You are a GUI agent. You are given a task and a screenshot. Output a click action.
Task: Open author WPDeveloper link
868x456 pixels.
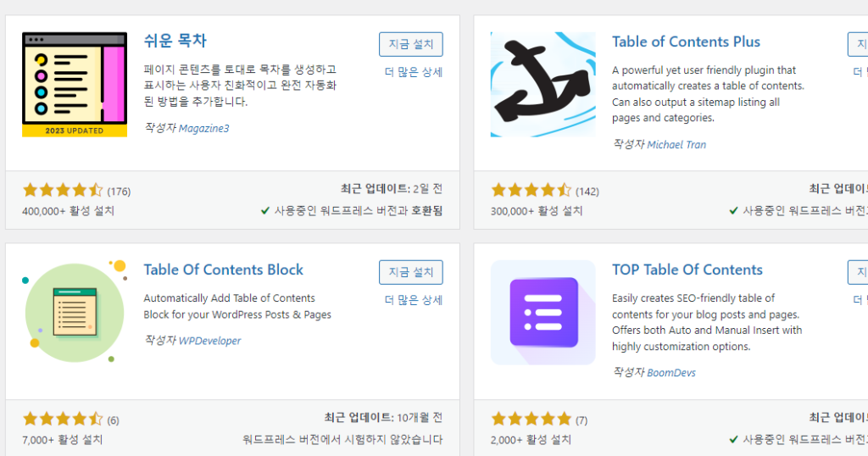(x=210, y=341)
